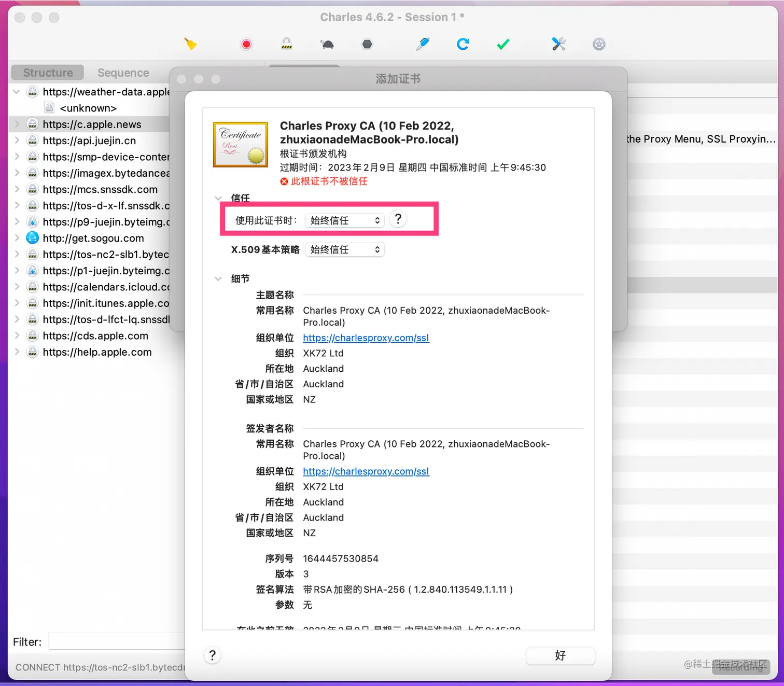Toggle the red record button in toolbar
This screenshot has width=784, height=686.
[246, 44]
